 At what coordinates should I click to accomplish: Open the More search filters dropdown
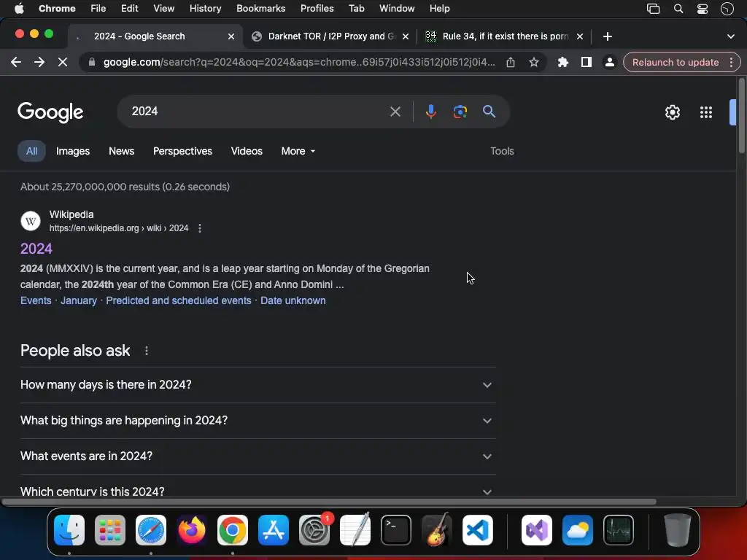[298, 151]
